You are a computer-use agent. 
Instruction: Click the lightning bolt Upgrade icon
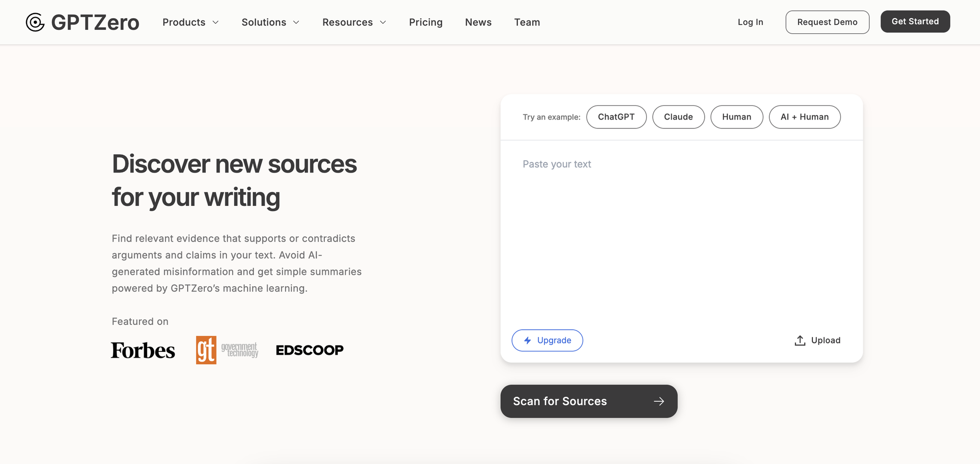pos(528,341)
